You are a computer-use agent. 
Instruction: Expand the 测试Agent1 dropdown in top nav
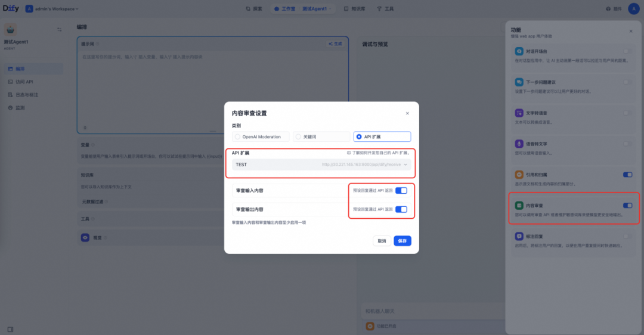point(317,8)
